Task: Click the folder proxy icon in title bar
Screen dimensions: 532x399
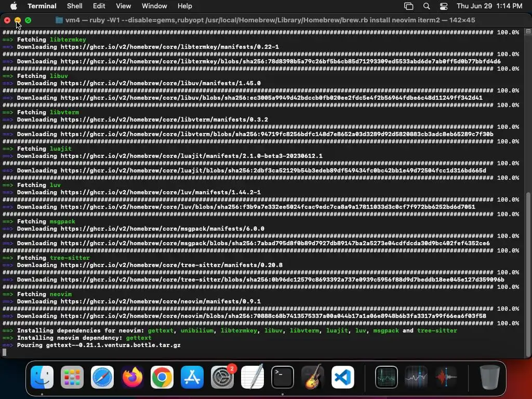Action: pyautogui.click(x=59, y=20)
